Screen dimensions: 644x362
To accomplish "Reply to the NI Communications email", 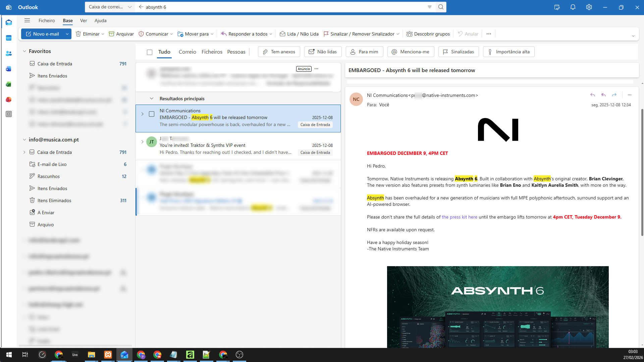I will click(593, 95).
